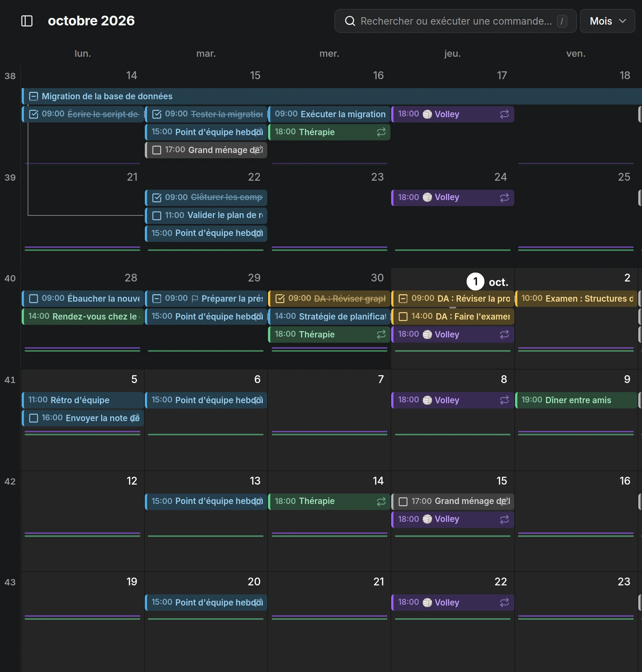Uncheck the Tester la migration task
The image size is (642, 672).
[157, 114]
